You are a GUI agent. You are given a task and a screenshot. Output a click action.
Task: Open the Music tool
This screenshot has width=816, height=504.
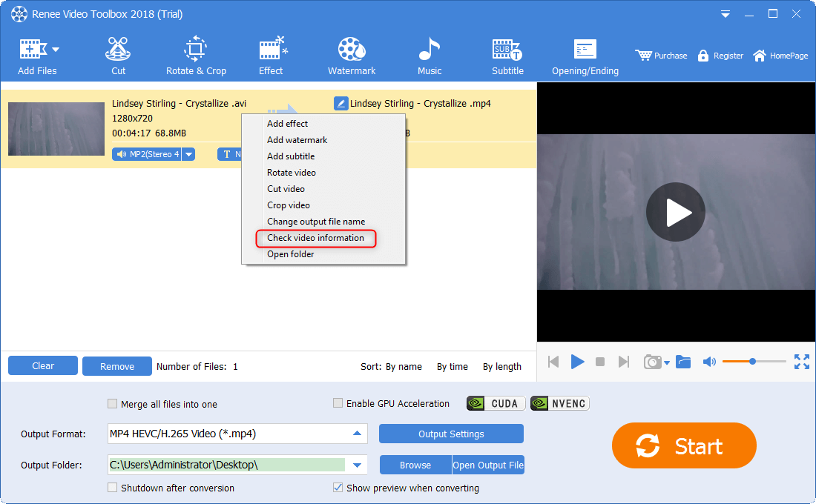point(430,56)
